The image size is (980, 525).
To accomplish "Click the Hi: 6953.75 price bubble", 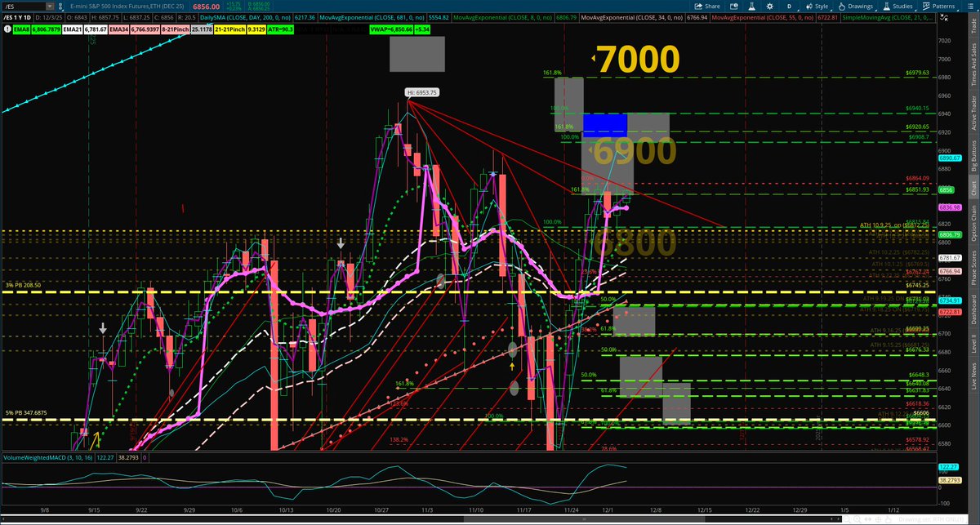I will pos(424,92).
